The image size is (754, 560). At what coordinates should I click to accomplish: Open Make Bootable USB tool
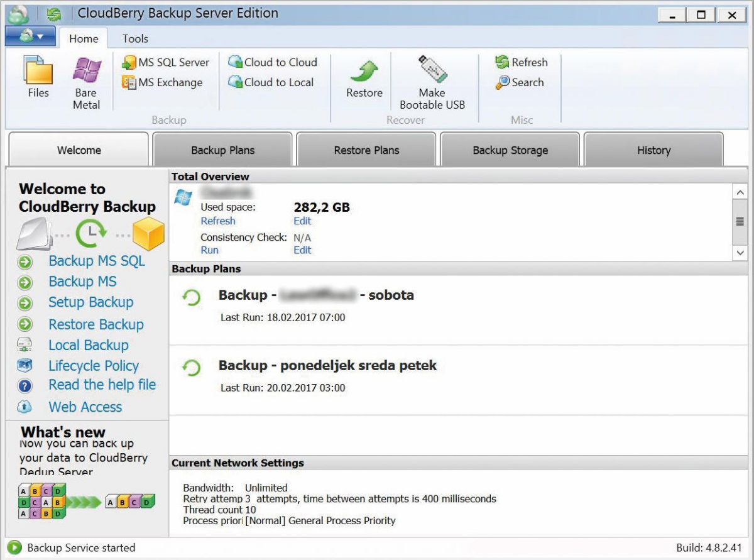(x=432, y=82)
